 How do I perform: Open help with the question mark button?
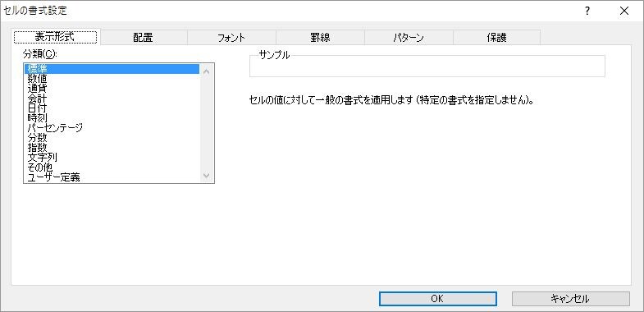(587, 11)
